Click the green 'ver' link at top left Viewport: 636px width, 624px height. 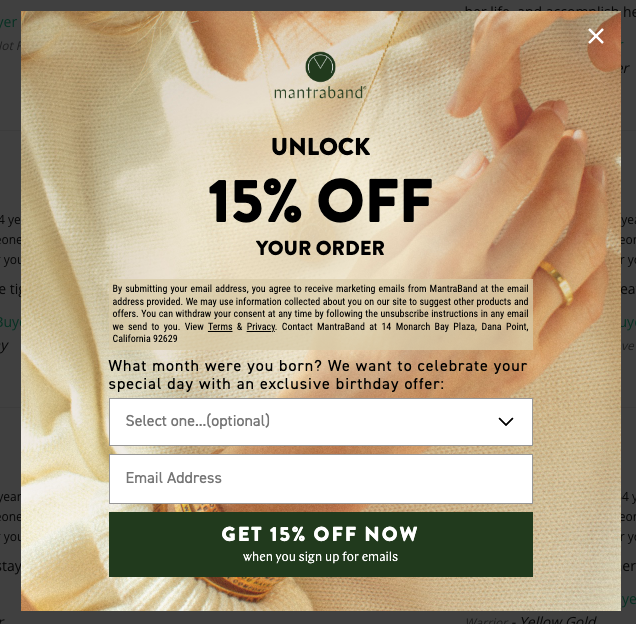point(9,22)
